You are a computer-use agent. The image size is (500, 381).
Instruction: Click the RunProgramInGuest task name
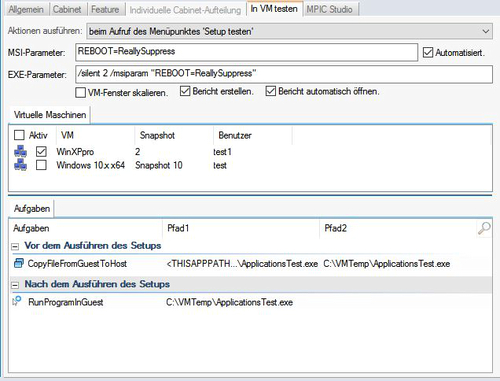point(66,302)
